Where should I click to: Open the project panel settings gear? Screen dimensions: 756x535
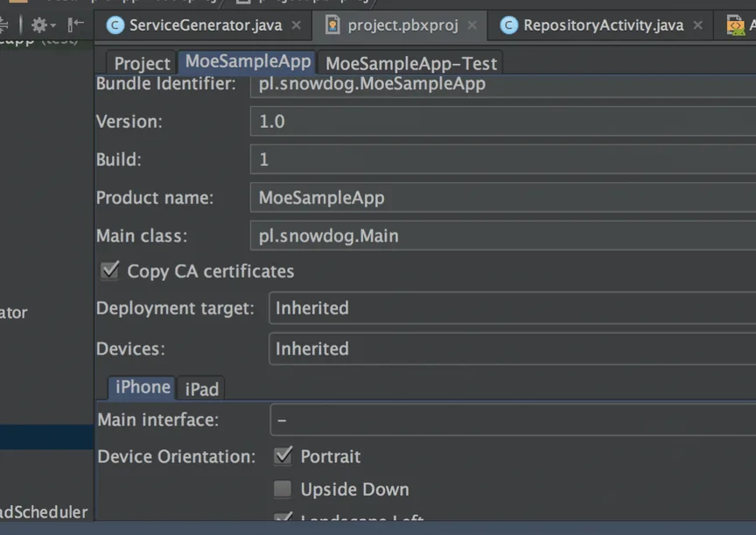[x=43, y=25]
